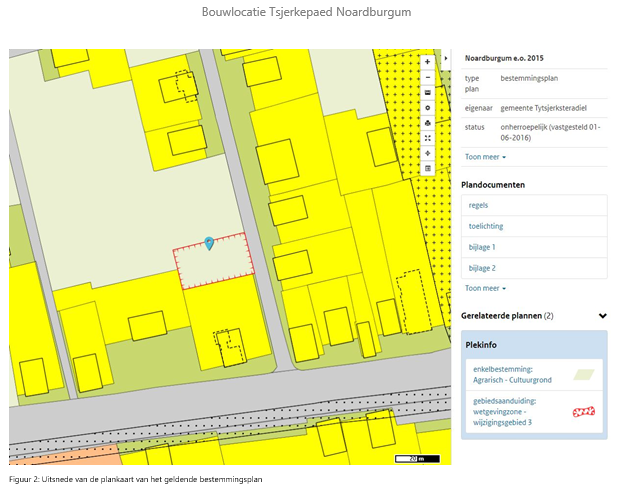620x492 pixels.
Task: Click the three-circle layers icon in map toolbar
Action: pos(427,123)
